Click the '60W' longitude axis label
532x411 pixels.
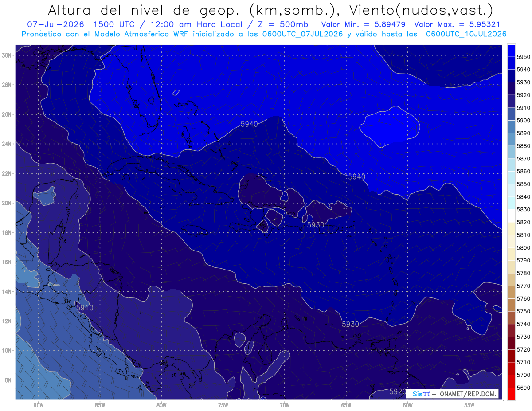click(x=408, y=405)
